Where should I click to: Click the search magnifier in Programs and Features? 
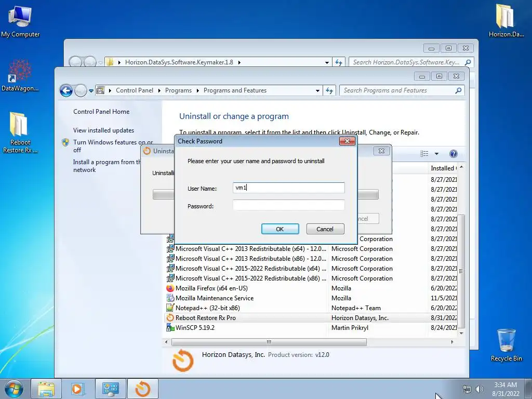pos(458,90)
